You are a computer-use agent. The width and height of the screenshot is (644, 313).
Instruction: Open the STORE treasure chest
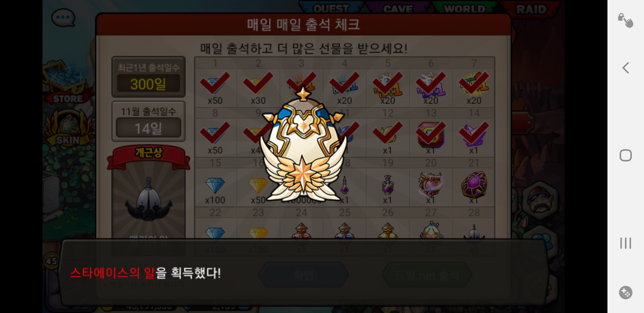click(68, 83)
